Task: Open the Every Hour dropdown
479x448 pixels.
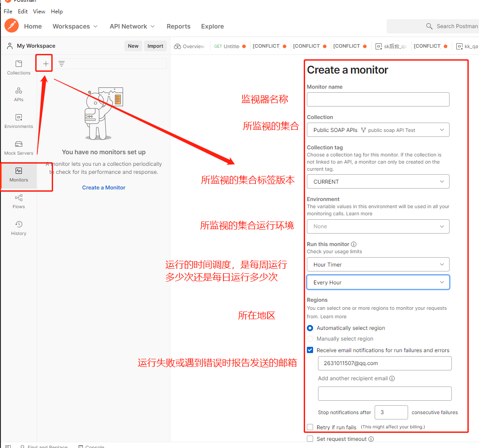Action: 378,282
